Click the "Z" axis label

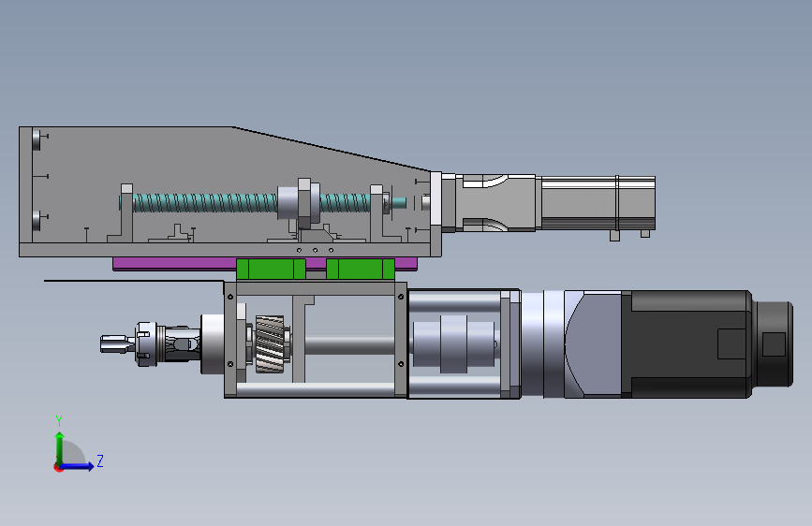coord(100,460)
